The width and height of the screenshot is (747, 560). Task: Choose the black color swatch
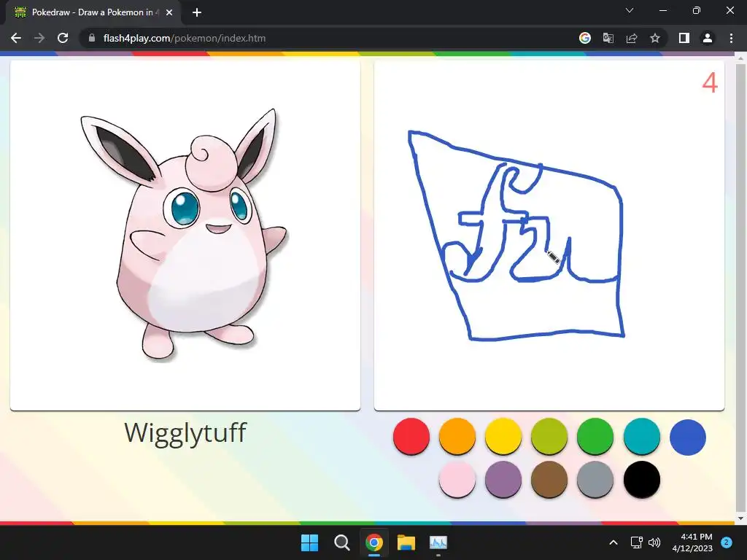tap(642, 479)
